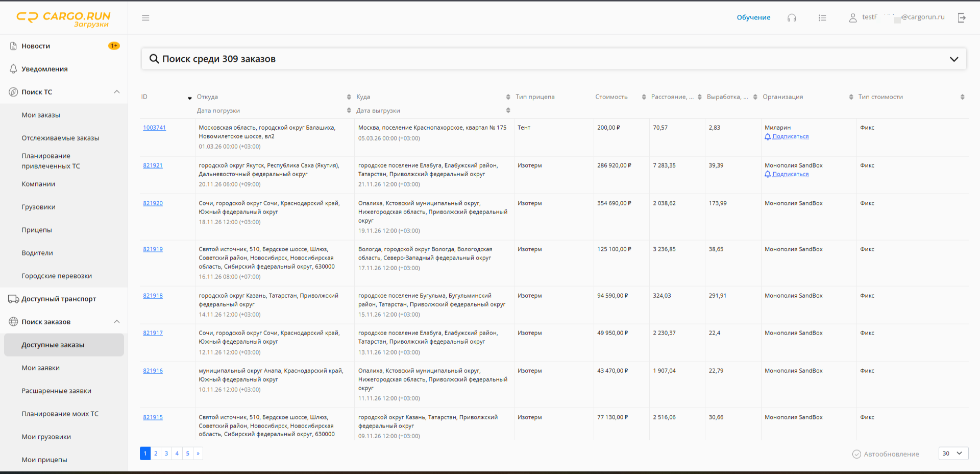
Task: Toggle the Автообновление checkbox
Action: click(856, 454)
